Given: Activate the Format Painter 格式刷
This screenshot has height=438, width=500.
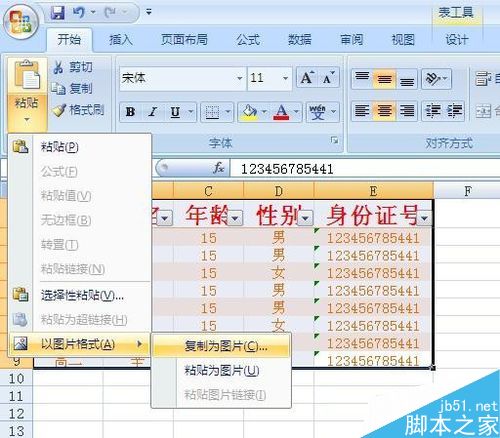Looking at the screenshot, I should [x=78, y=110].
